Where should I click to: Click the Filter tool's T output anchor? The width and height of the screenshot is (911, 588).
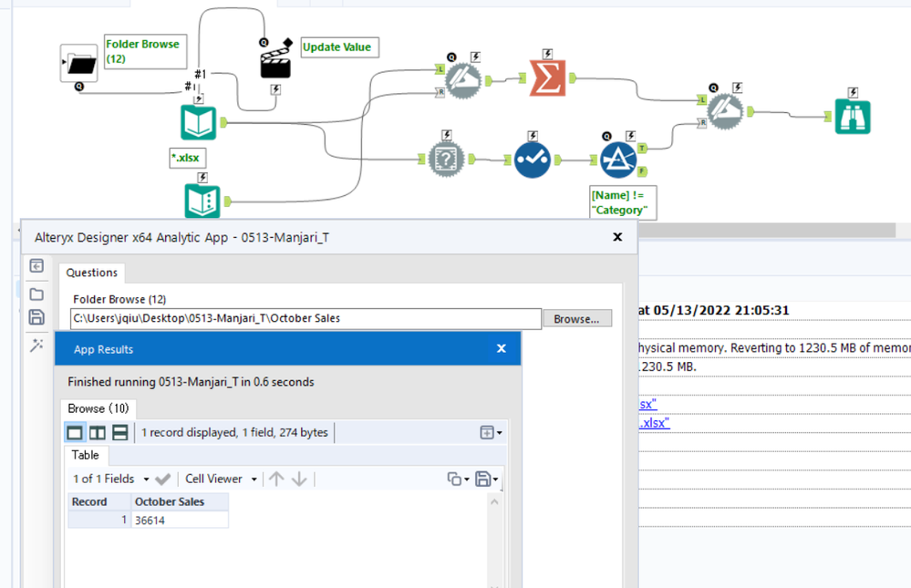point(642,149)
